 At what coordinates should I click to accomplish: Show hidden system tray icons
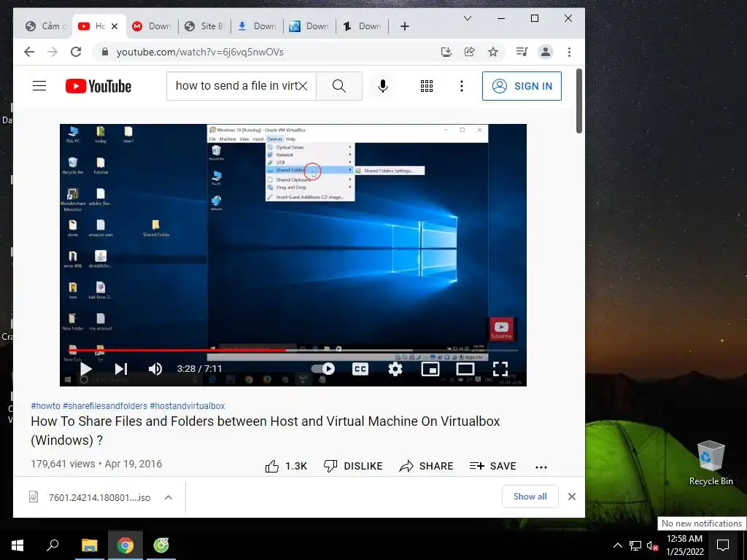point(617,545)
